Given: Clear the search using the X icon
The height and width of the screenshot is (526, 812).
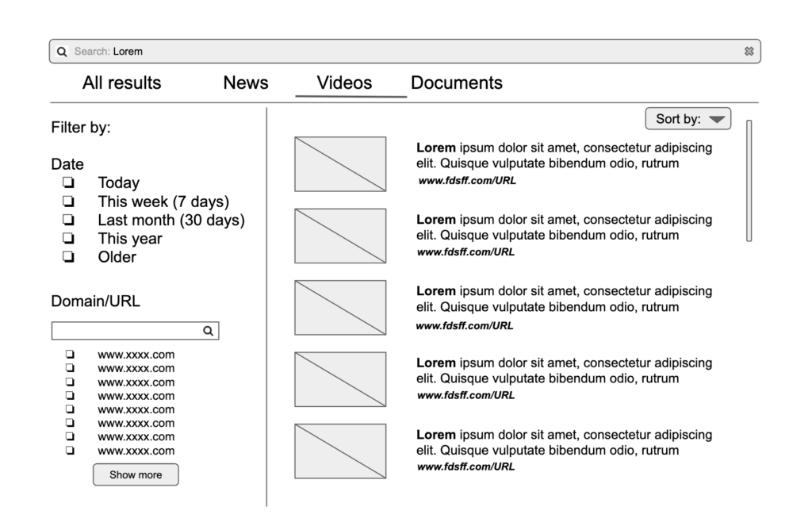Looking at the screenshot, I should click(749, 51).
